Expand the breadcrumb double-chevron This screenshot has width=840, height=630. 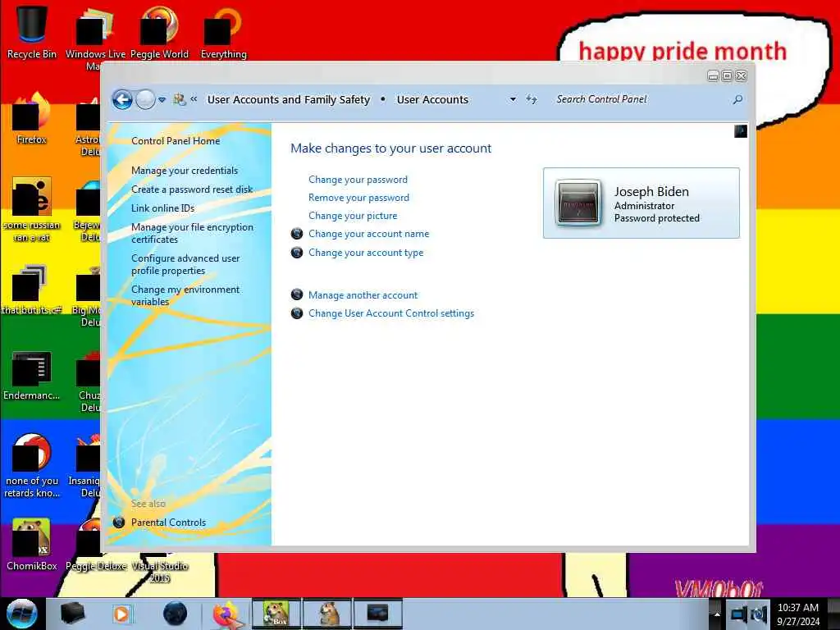pos(194,99)
